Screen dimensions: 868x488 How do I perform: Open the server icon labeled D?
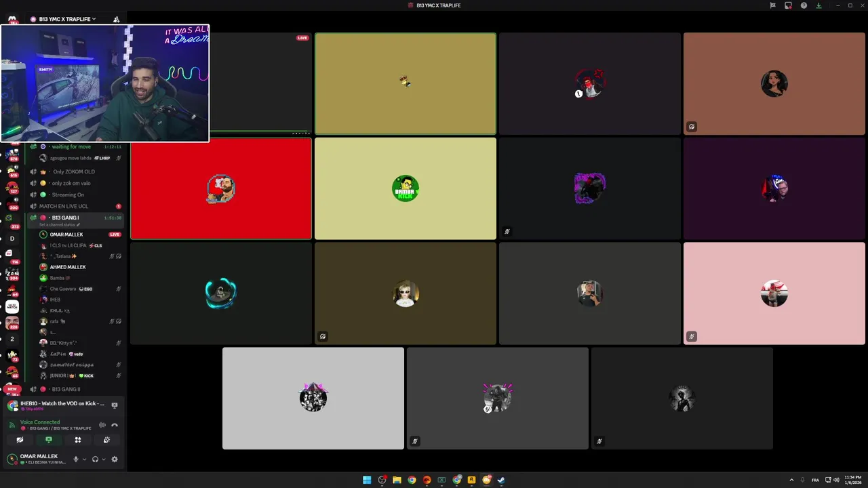point(12,239)
